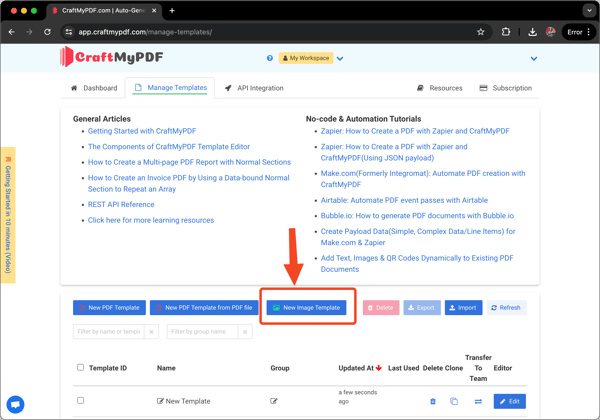Click the Edit button for New Template
The image size is (600, 420).
pos(510,401)
